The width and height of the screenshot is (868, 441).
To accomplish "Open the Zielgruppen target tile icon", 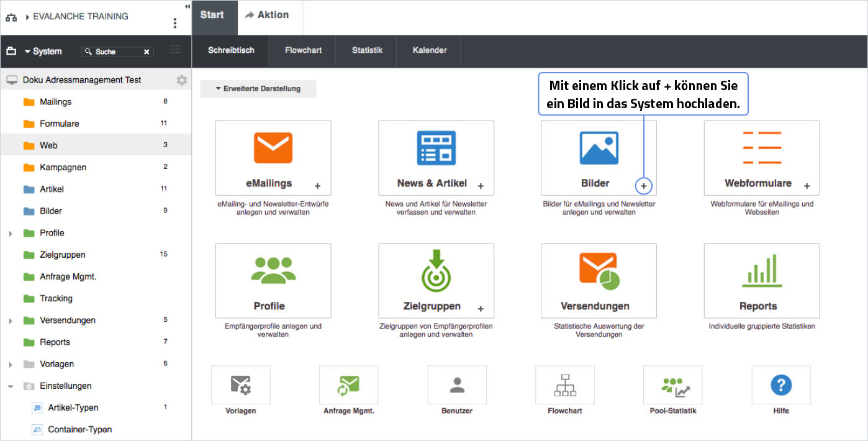I will click(436, 271).
